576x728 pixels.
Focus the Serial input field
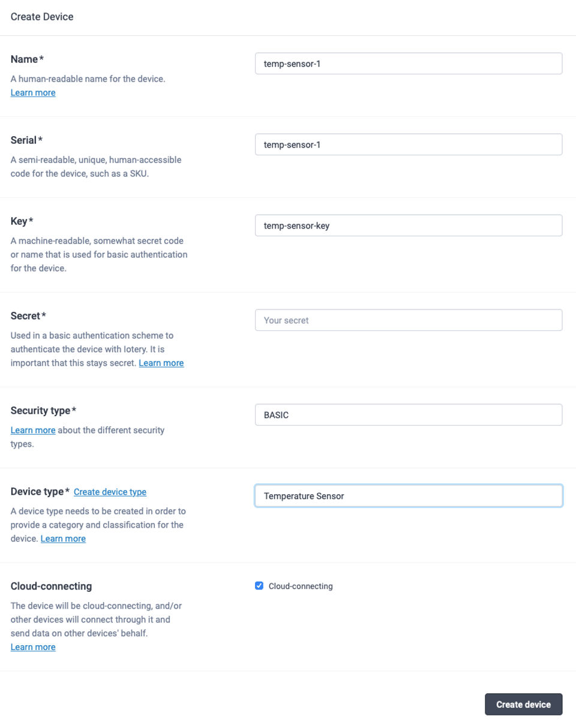coord(409,145)
